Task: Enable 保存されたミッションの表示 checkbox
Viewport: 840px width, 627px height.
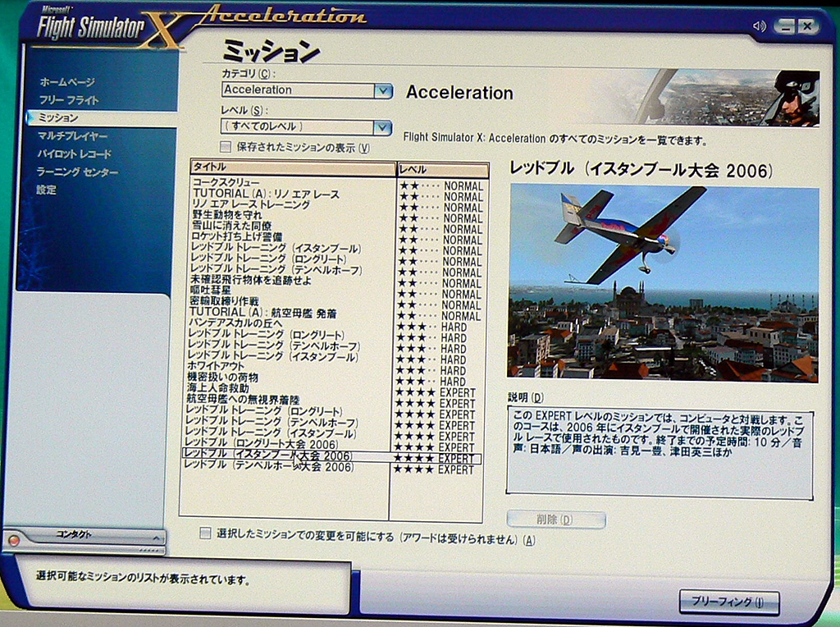Action: pos(226,146)
